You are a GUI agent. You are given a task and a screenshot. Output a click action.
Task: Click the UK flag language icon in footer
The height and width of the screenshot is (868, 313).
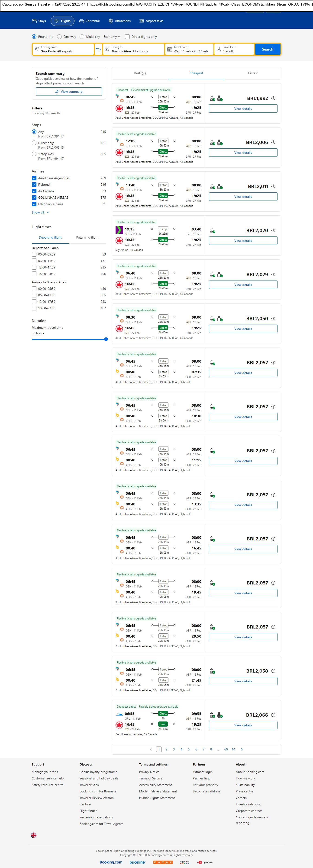[x=34, y=835]
